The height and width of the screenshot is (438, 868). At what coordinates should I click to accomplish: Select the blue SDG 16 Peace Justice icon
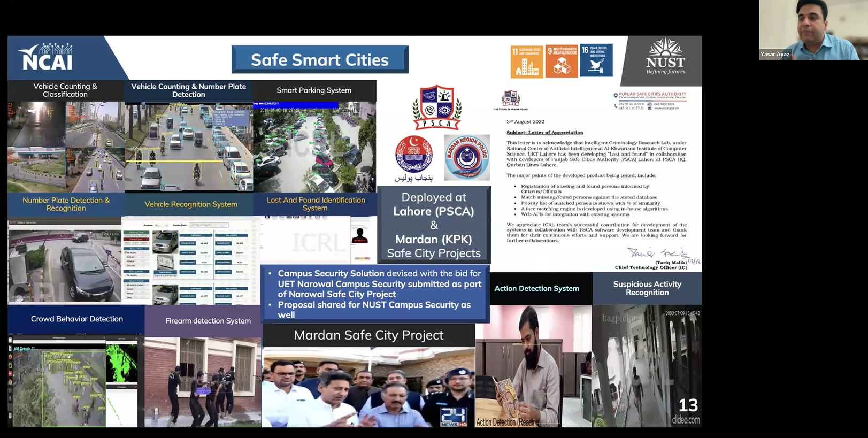pyautogui.click(x=596, y=60)
